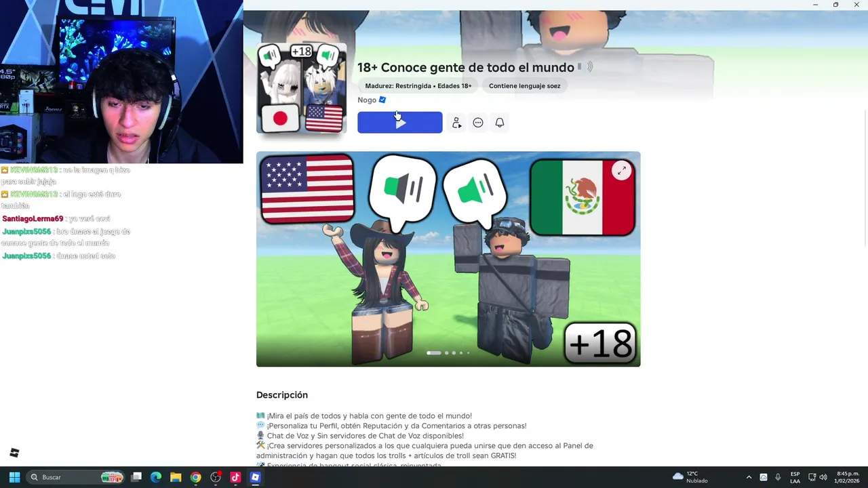868x488 pixels.
Task: Click the line about Chat de Voz servers
Action: pos(360,436)
